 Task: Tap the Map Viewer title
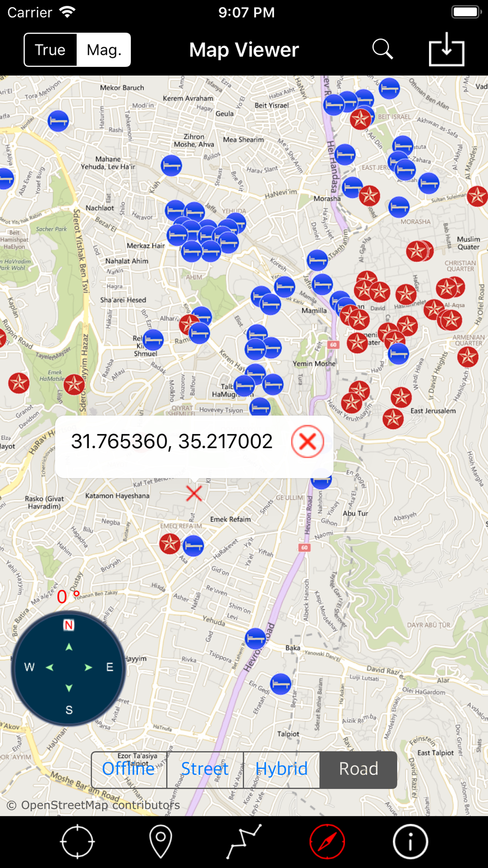tap(244, 50)
